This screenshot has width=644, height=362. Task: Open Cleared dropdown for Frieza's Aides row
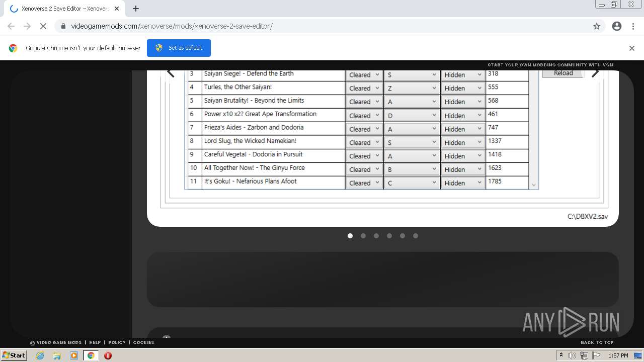point(364,129)
